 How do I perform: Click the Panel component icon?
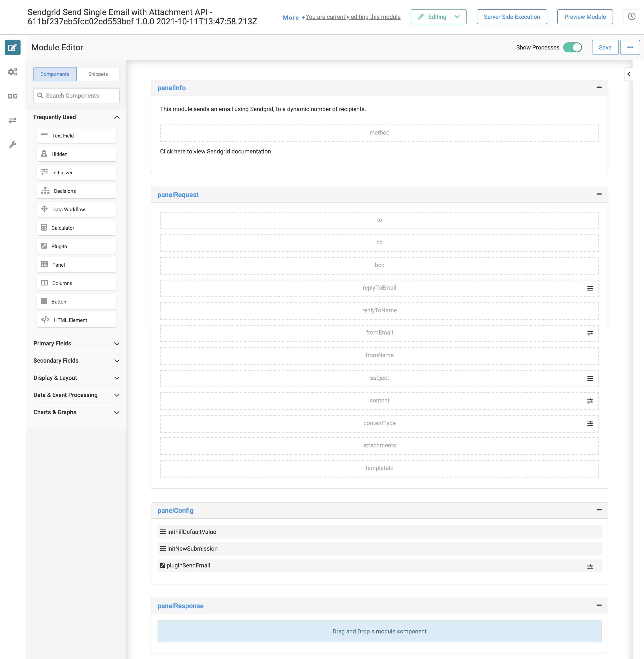coord(44,264)
